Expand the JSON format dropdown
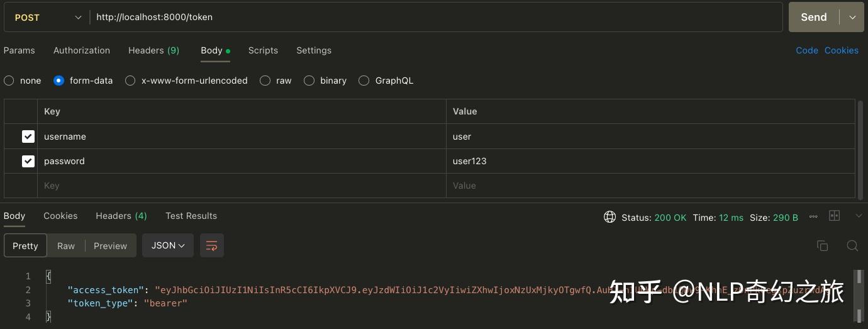Screen dimensions: 868x329 [168, 245]
